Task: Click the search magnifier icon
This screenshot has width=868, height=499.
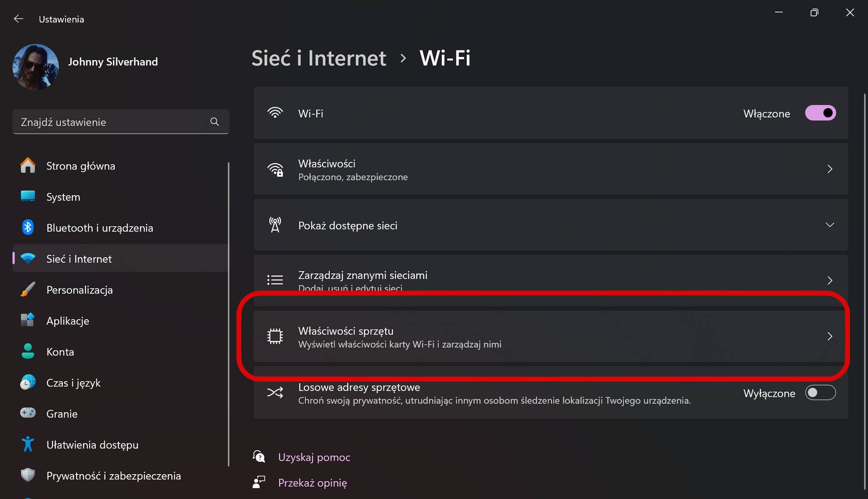Action: click(215, 122)
